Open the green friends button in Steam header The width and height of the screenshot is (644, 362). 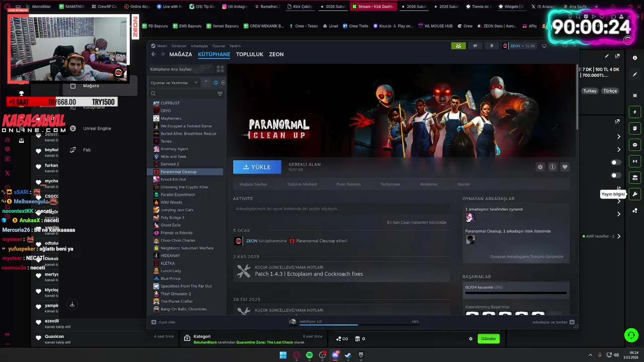[x=458, y=46]
